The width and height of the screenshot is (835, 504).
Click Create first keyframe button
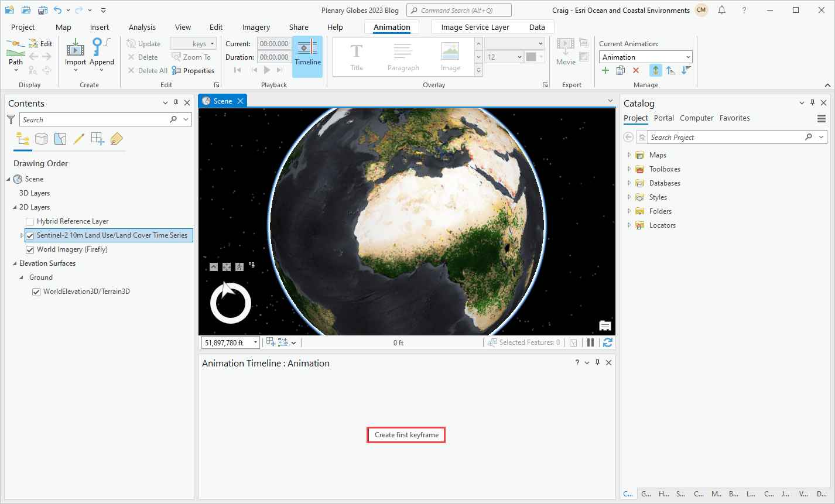[x=406, y=435]
